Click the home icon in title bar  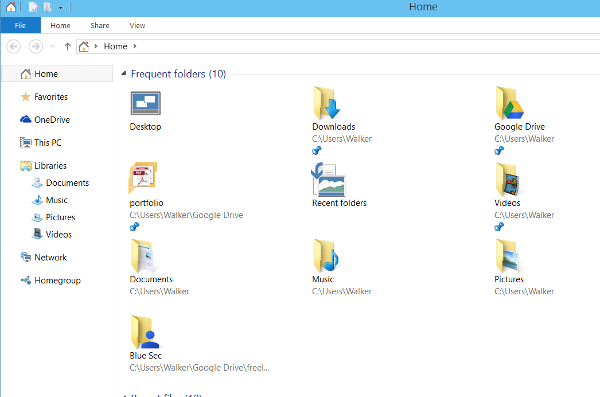[11, 7]
